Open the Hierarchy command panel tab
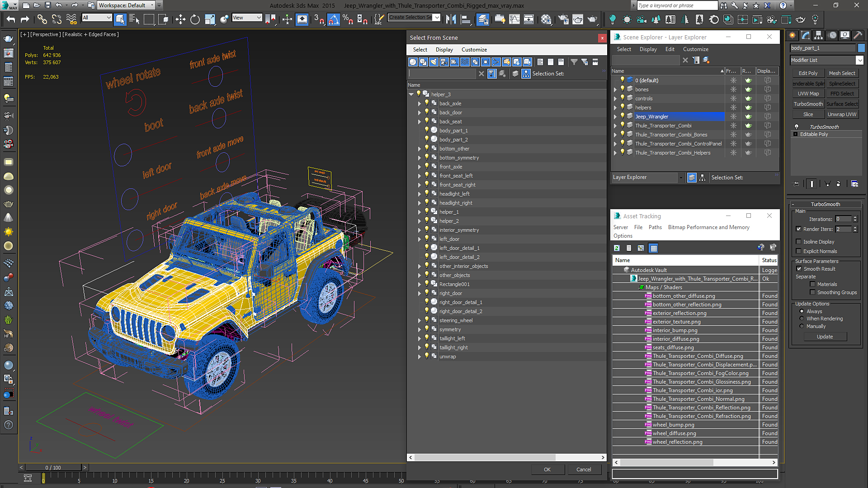Viewport: 868px width, 488px height. coord(818,35)
